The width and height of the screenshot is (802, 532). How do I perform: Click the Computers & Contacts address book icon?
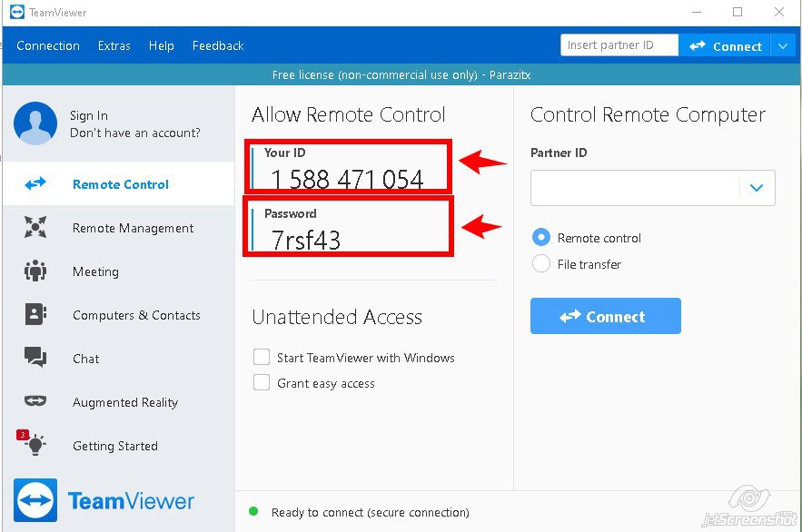(35, 315)
